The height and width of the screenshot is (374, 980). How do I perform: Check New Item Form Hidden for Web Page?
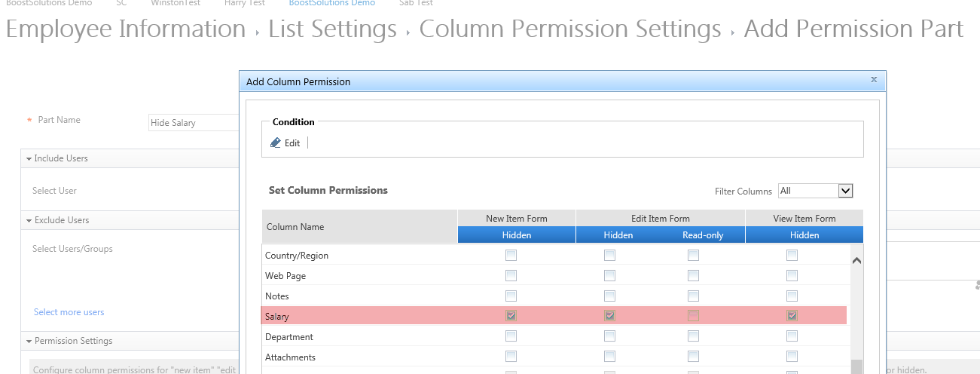pos(511,276)
